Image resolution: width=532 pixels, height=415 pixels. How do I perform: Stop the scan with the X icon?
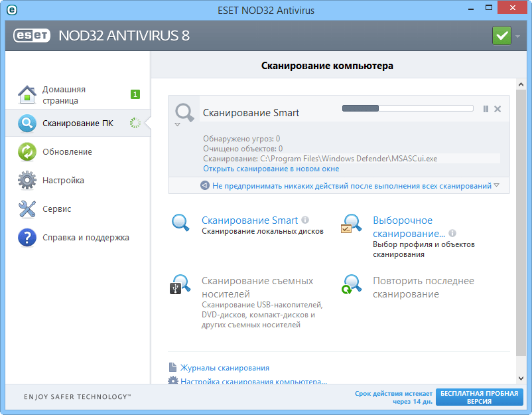pos(498,108)
